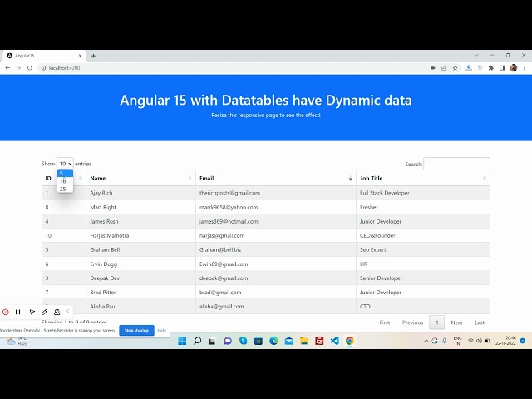Open Task View on taskbar
This screenshot has height=399, width=532.
click(212, 341)
